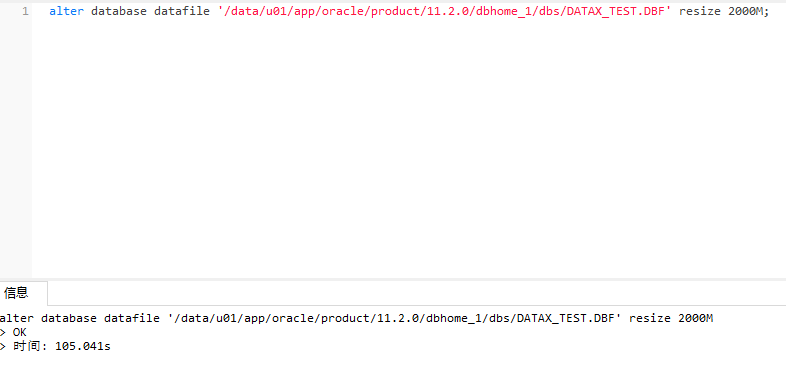
Task: Click the empty gutter area below line 1
Action: click(16, 150)
